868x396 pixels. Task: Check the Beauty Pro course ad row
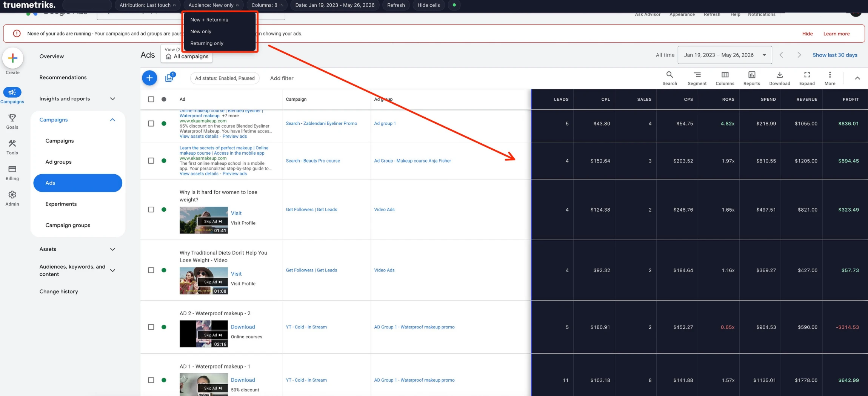pos(151,161)
